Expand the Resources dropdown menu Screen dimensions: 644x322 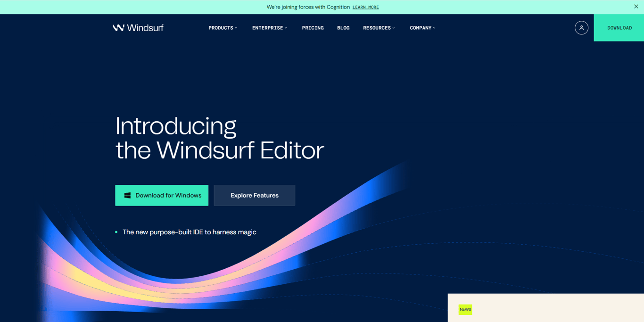(x=379, y=28)
